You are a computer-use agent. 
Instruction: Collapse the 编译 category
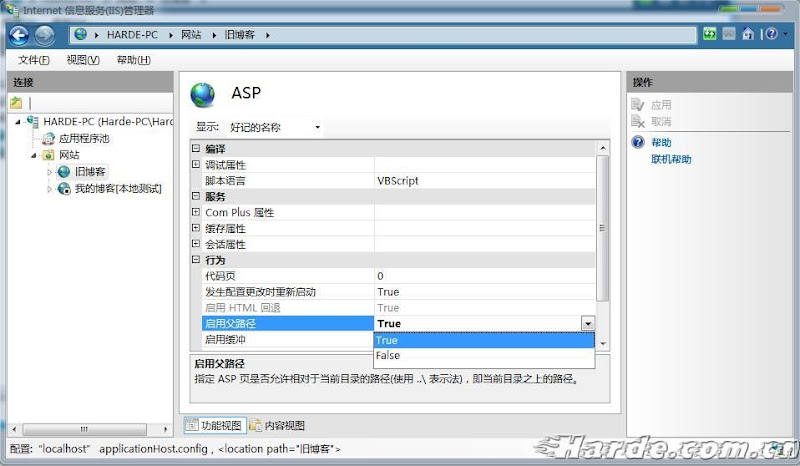click(x=196, y=149)
